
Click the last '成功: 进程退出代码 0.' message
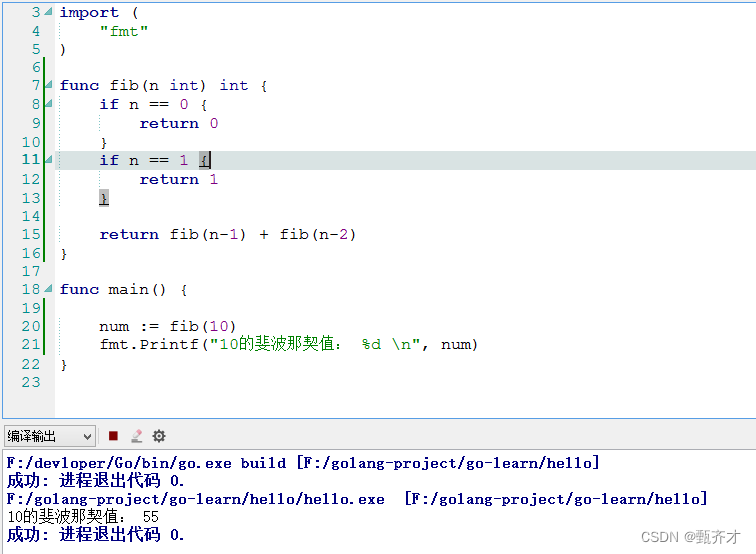point(95,535)
